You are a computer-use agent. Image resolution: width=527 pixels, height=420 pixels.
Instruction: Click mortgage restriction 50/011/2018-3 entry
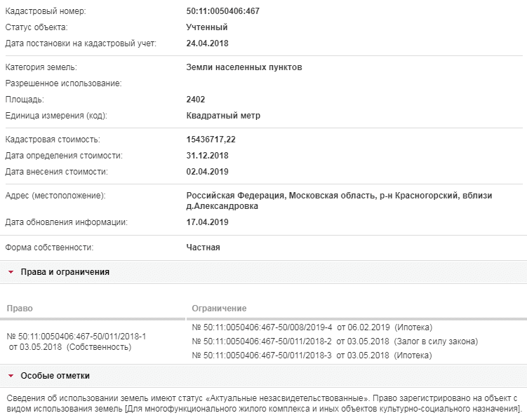click(x=312, y=355)
